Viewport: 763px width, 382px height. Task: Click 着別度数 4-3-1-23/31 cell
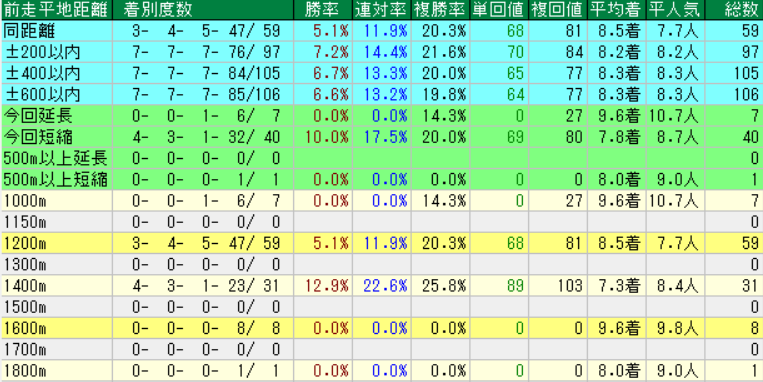(x=206, y=286)
